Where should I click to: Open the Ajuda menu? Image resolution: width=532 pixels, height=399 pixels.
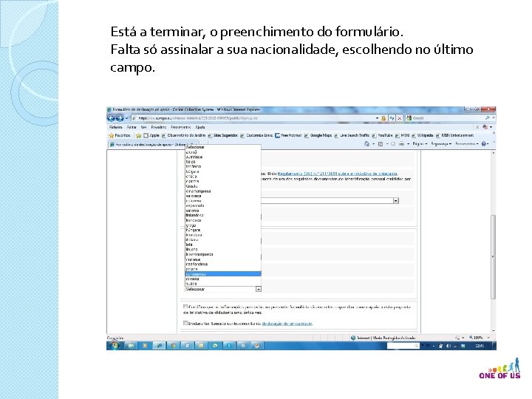(200, 127)
